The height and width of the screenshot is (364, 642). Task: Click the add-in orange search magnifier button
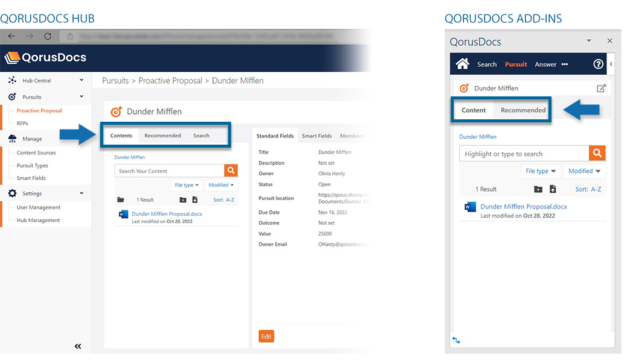[x=597, y=153]
